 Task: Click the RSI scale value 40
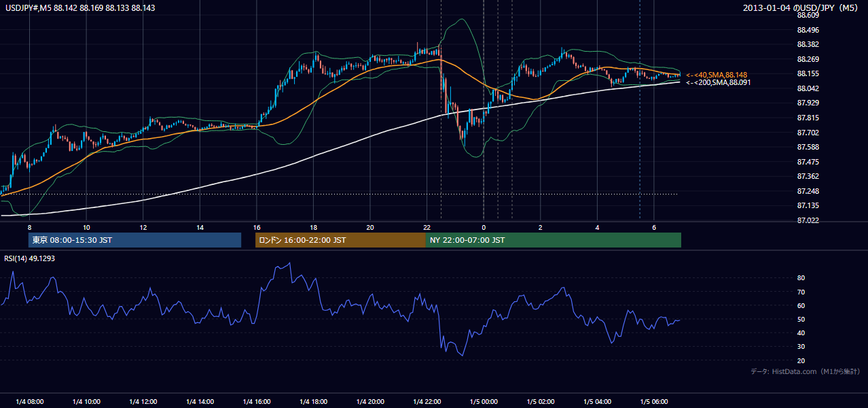(801, 333)
